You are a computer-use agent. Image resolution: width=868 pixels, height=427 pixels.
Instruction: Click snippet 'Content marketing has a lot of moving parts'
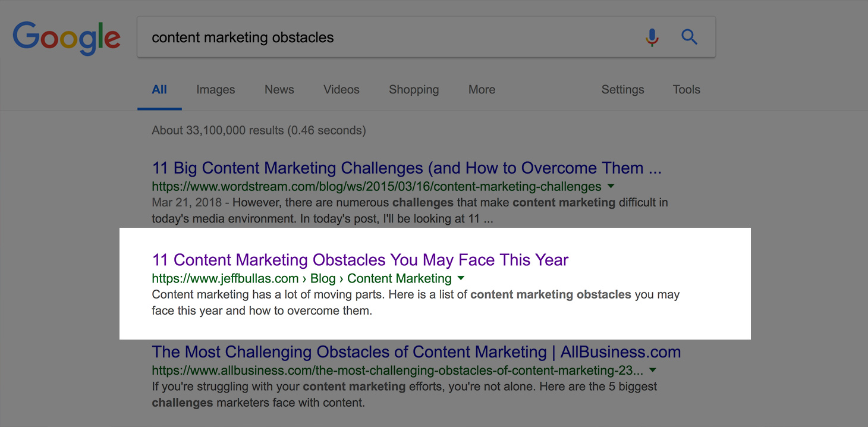416,303
